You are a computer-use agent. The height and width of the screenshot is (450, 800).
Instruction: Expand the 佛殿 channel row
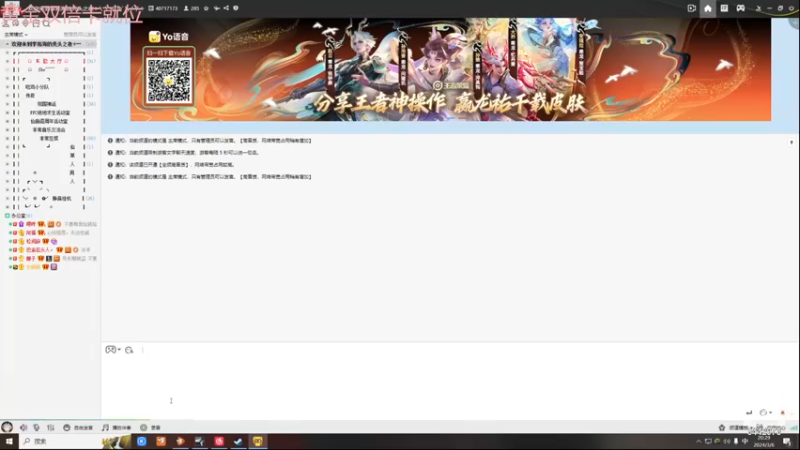click(x=7, y=96)
